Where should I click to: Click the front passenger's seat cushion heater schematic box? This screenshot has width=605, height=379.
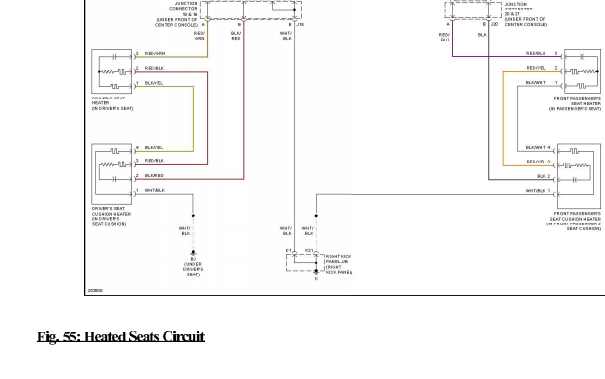click(x=579, y=176)
